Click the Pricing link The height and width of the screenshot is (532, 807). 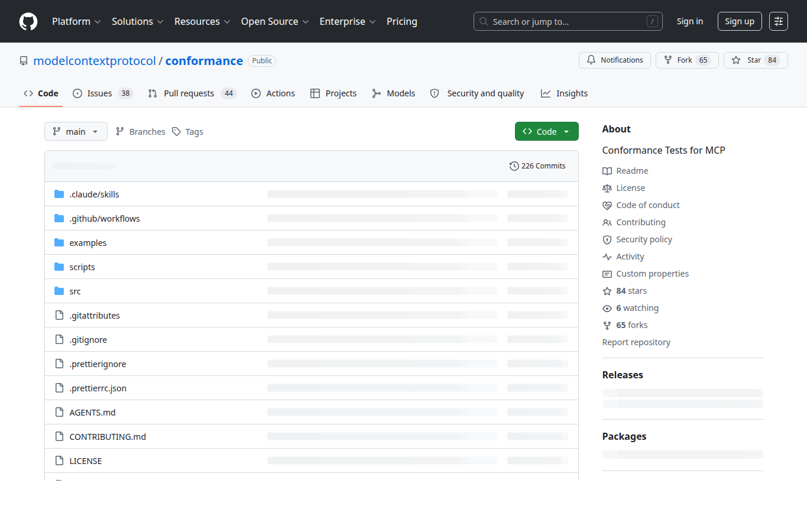(x=402, y=21)
